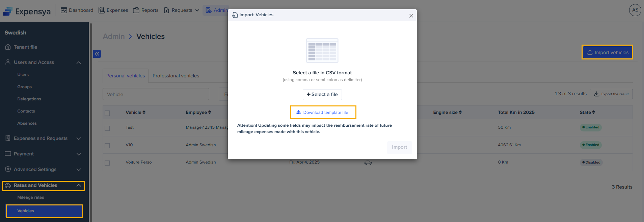Check the Test vehicle row checkbox
This screenshot has height=222, width=644.
tap(107, 128)
